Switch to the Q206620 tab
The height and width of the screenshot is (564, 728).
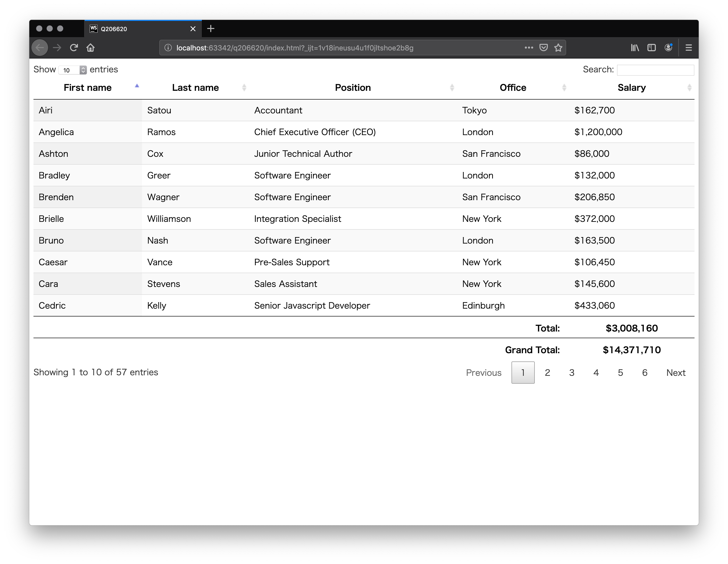point(133,29)
